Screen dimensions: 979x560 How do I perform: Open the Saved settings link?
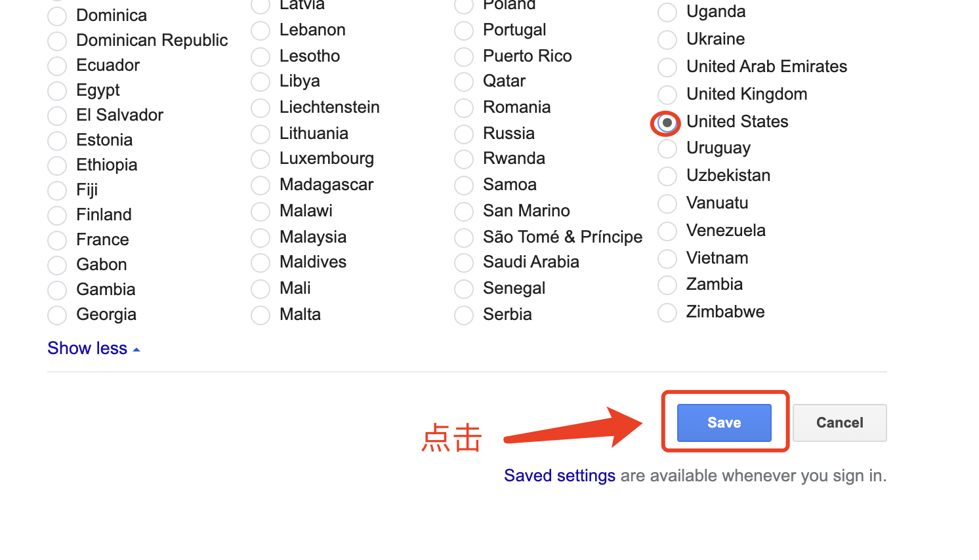[x=559, y=475]
